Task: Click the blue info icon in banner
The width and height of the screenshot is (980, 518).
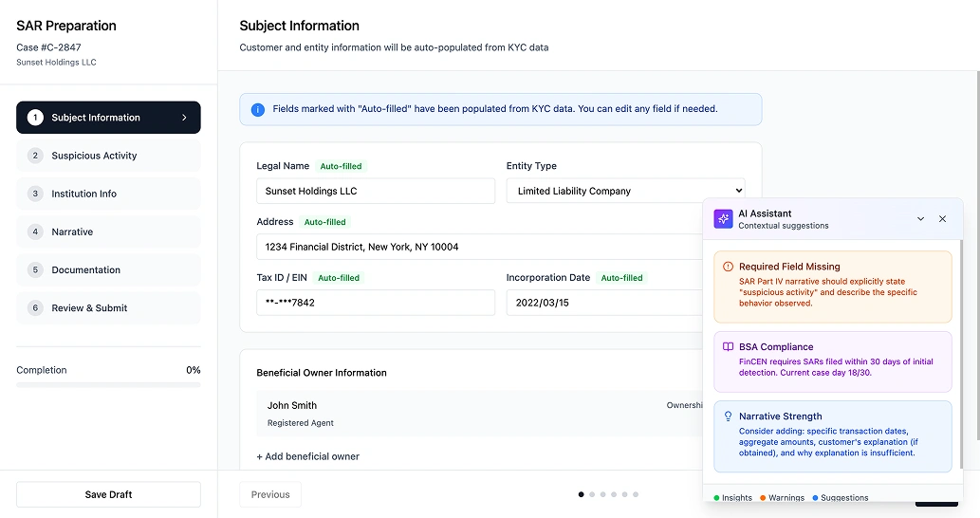Action: pos(257,109)
